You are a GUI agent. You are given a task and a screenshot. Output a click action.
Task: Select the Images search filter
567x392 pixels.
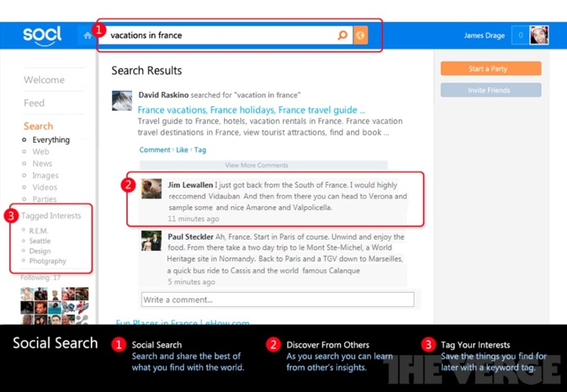45,176
